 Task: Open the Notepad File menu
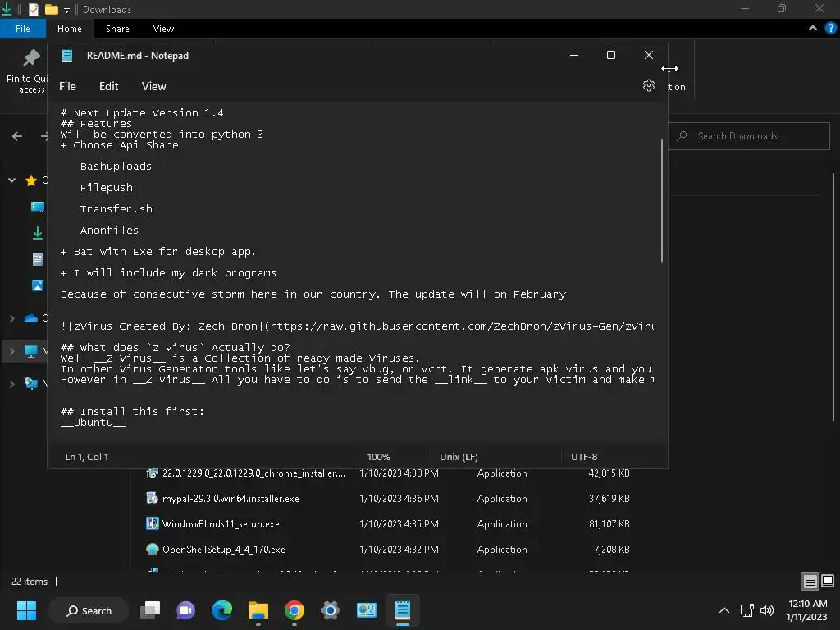click(67, 86)
